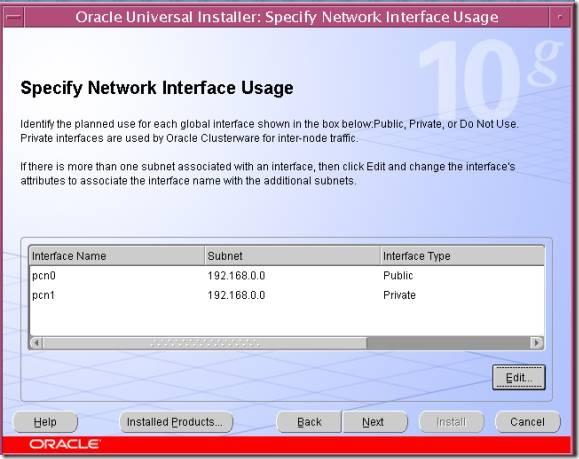The height and width of the screenshot is (459, 579).
Task: Select the pcn1 interface row
Action: pyautogui.click(x=287, y=295)
